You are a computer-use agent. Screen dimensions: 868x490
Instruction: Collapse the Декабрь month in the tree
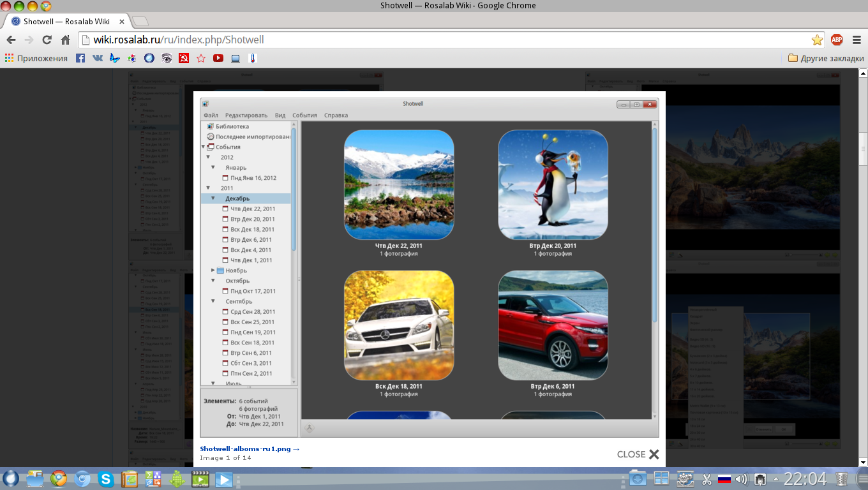point(213,198)
